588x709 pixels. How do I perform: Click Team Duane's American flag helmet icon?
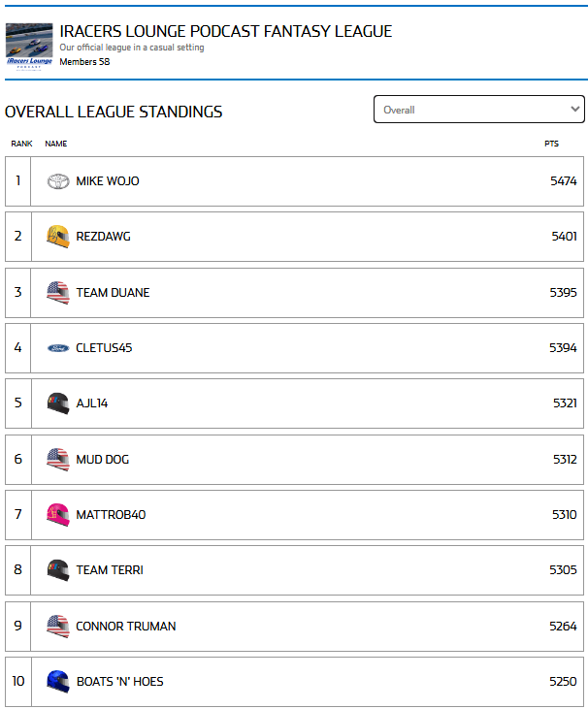coord(58,292)
